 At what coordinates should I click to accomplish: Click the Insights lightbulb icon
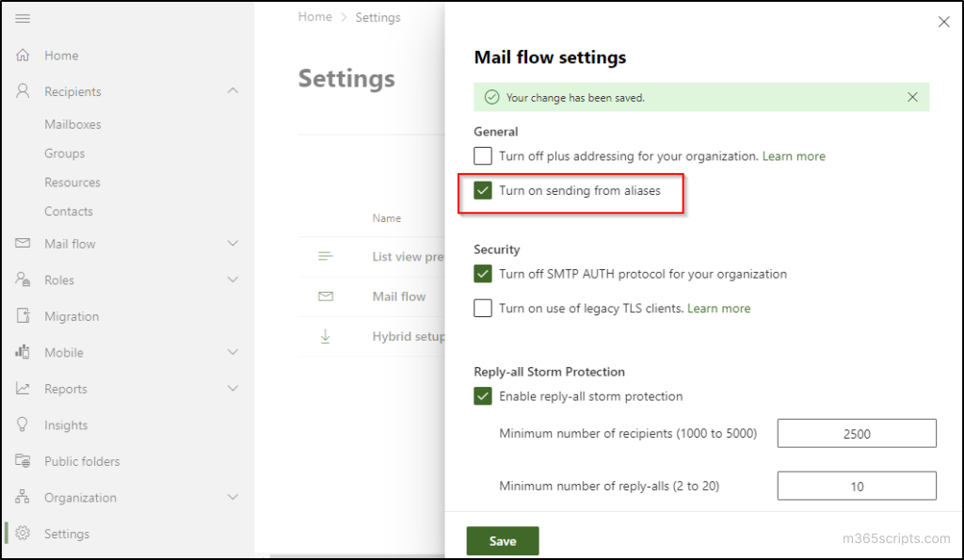(x=23, y=424)
